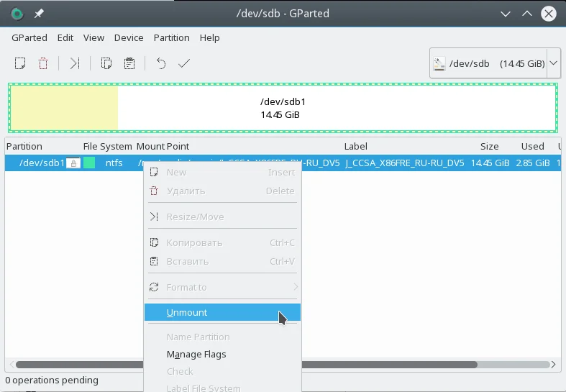Open the Partition menu
Viewport: 566px width, 392px height.
click(x=171, y=37)
